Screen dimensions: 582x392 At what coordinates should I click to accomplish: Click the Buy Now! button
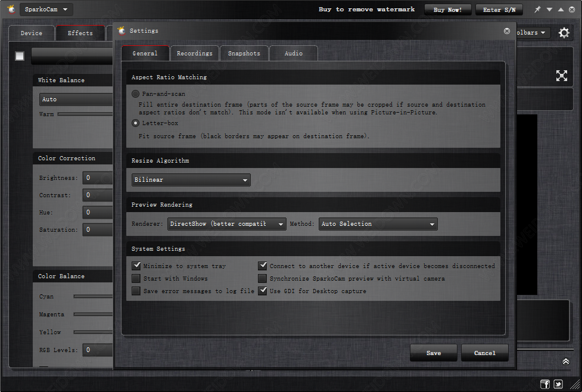447,10
